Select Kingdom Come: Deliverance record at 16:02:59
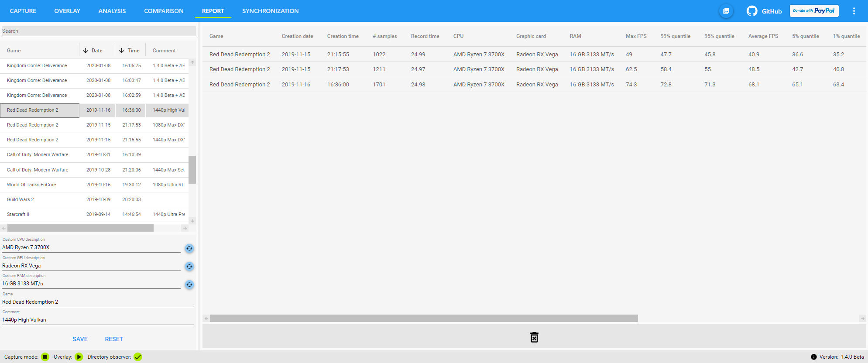Viewport: 868px width, 363px height. pyautogui.click(x=94, y=95)
